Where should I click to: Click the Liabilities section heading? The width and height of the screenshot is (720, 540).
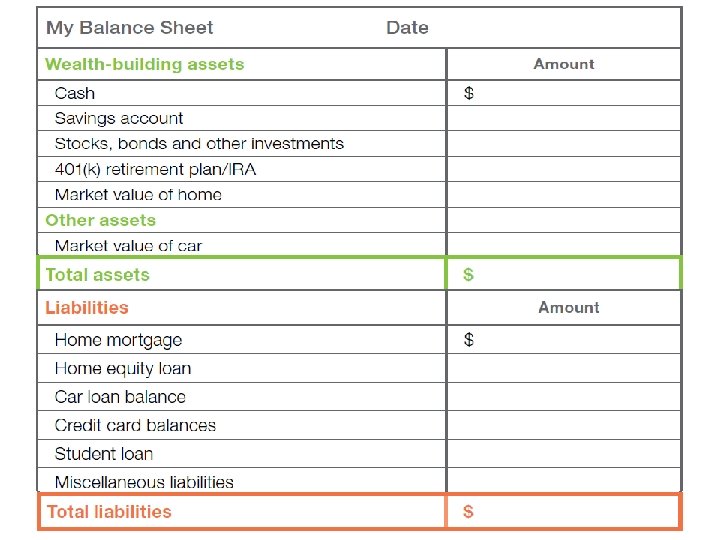tap(87, 308)
